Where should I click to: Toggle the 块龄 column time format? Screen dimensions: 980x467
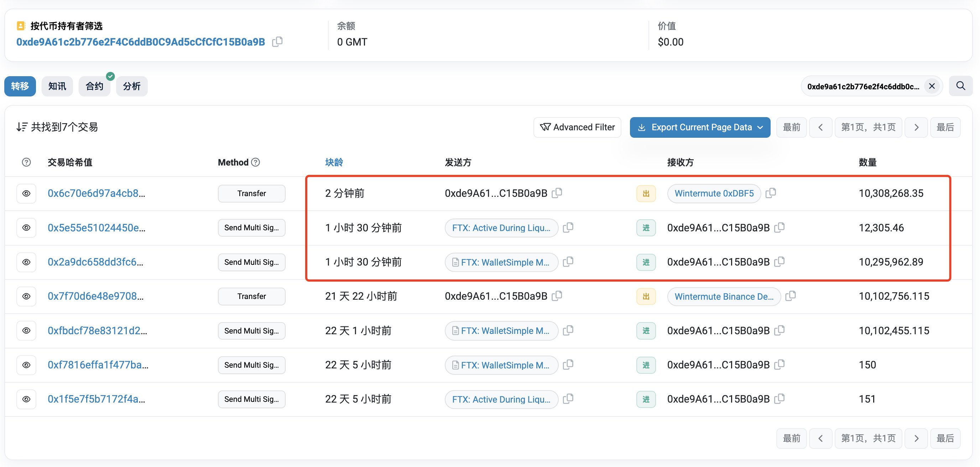click(334, 162)
